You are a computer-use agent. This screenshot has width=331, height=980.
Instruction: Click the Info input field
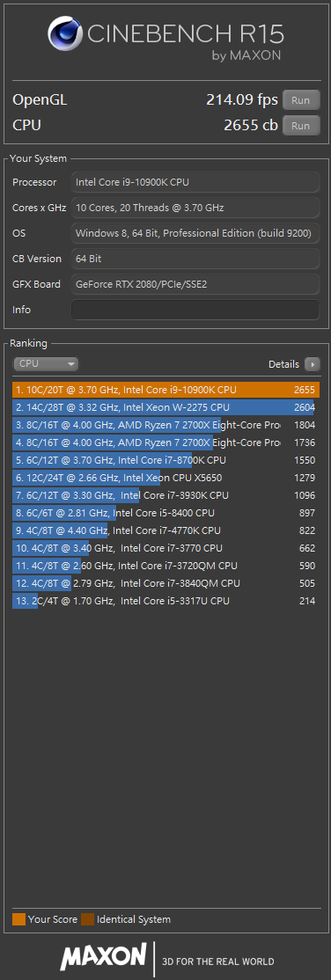pos(195,310)
